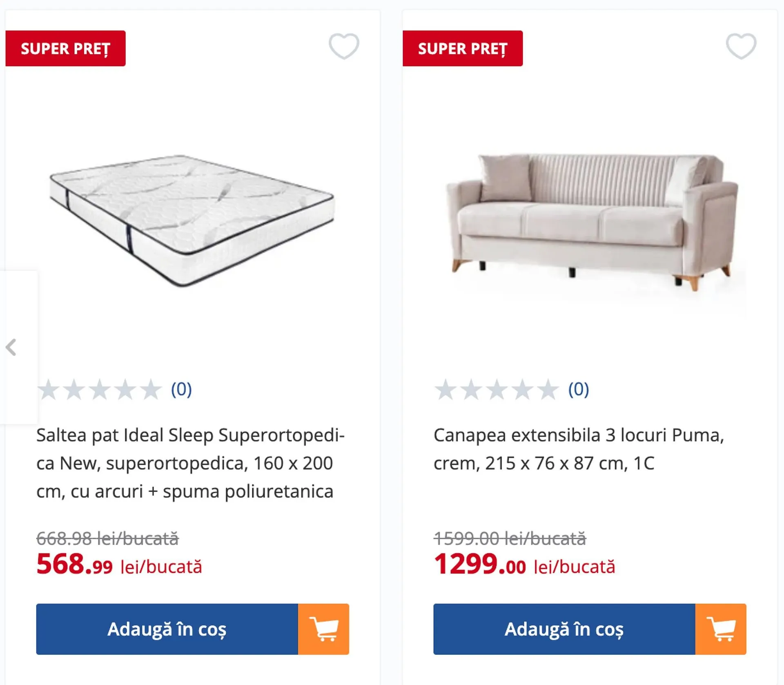Click the SUPER PREȚ badge on the mattress
Viewport: 784px width, 685px height.
(x=65, y=48)
